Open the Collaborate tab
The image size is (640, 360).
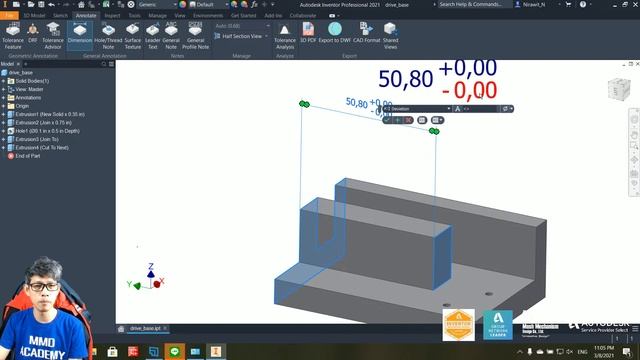click(x=303, y=16)
